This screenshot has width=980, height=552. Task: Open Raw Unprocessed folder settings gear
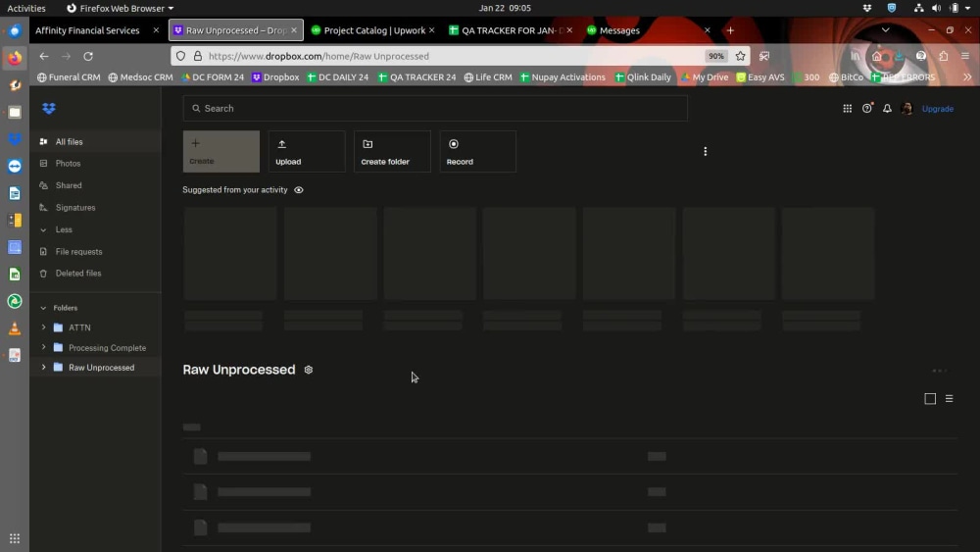tap(308, 370)
